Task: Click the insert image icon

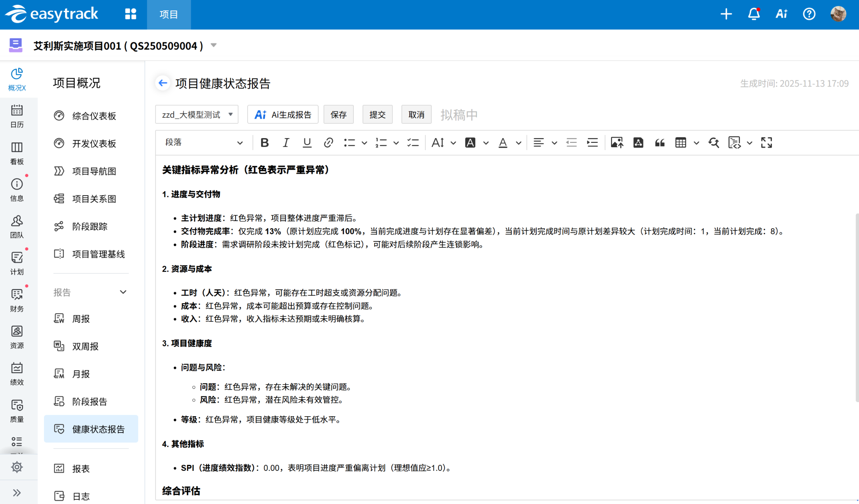Action: (x=617, y=142)
